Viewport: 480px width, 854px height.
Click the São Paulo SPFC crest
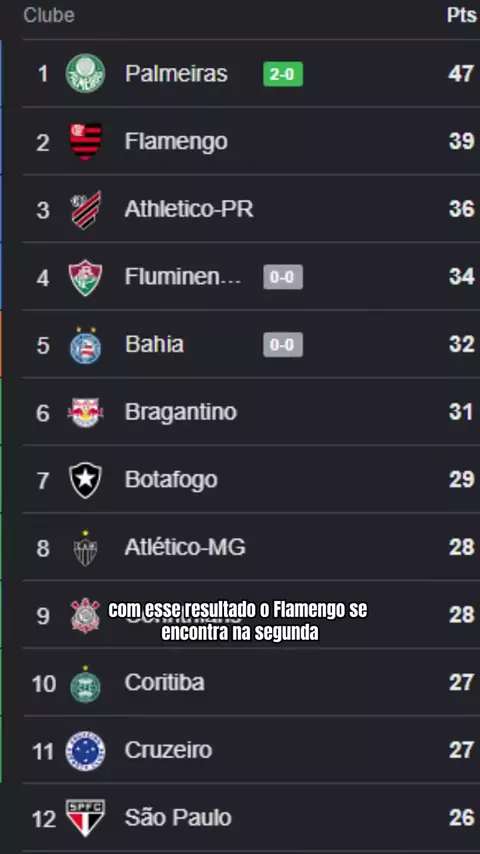click(86, 818)
